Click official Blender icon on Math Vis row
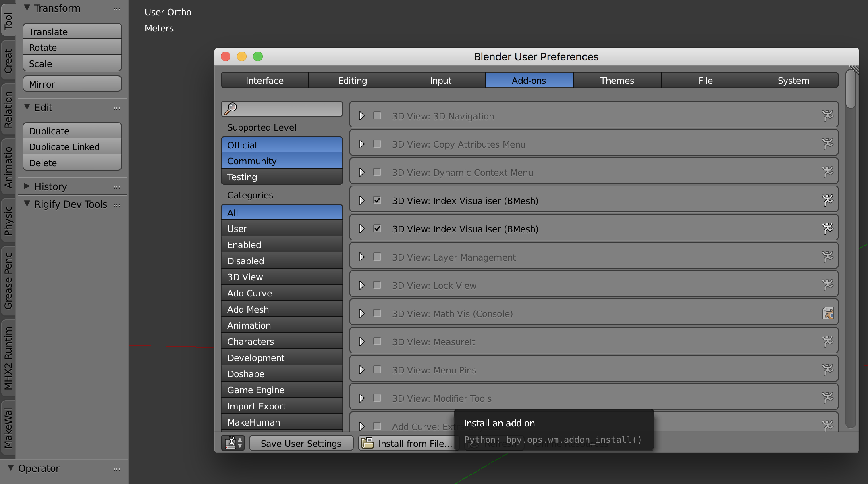The height and width of the screenshot is (484, 868). tap(828, 313)
